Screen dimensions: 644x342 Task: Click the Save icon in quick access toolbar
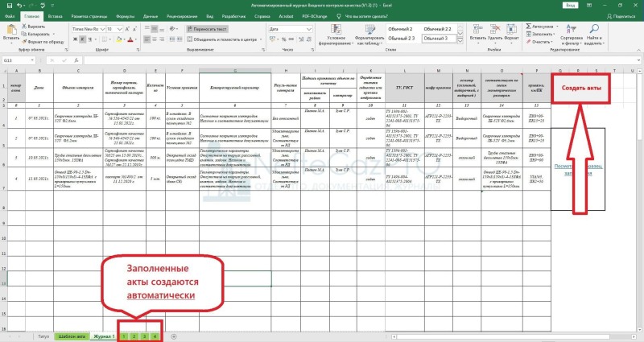(6, 5)
